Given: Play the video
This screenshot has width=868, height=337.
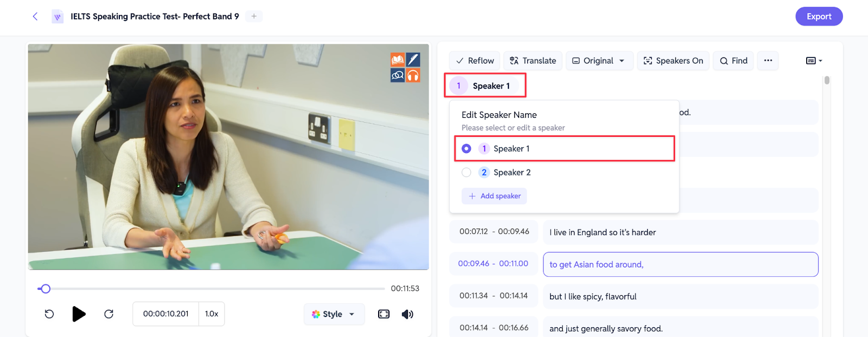Looking at the screenshot, I should point(79,314).
